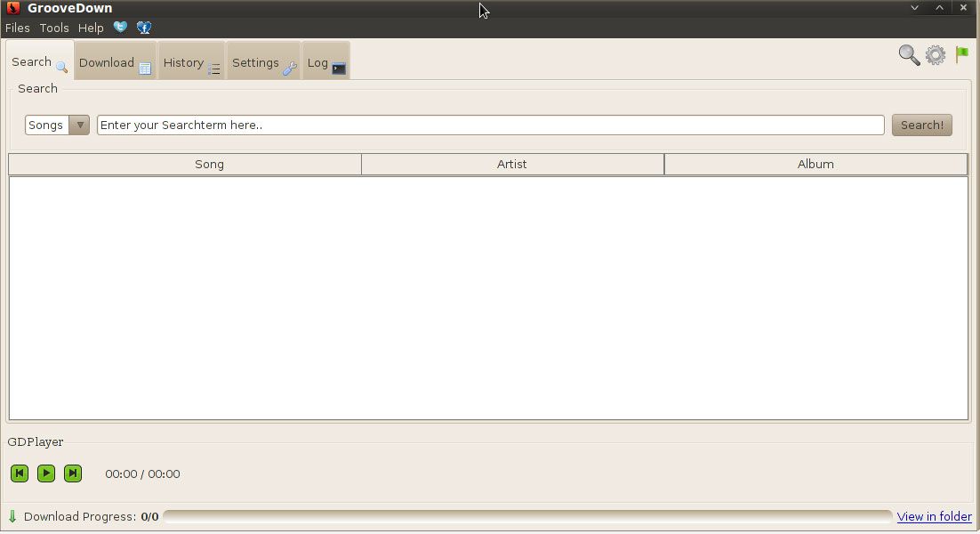Expand the Songs search type dropdown

pyautogui.click(x=79, y=125)
